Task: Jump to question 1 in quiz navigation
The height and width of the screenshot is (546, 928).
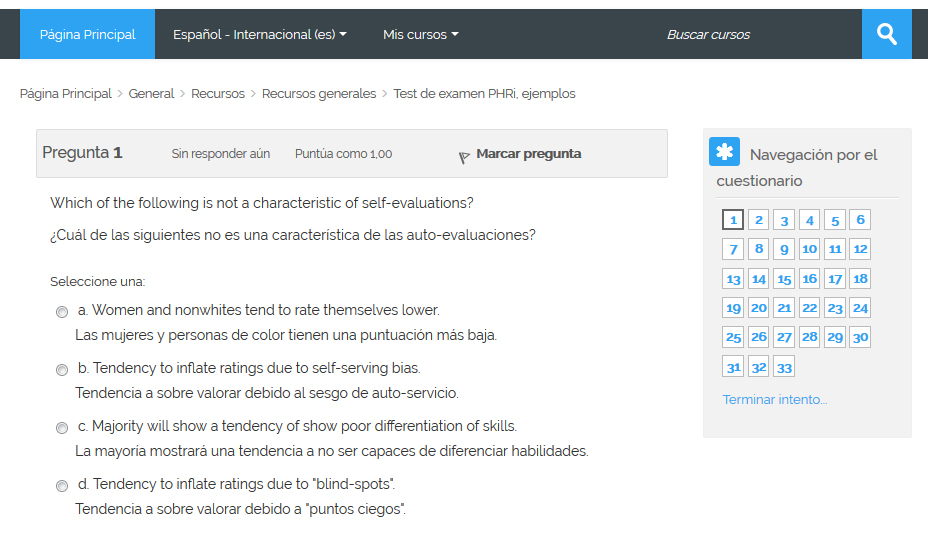Action: pos(733,220)
